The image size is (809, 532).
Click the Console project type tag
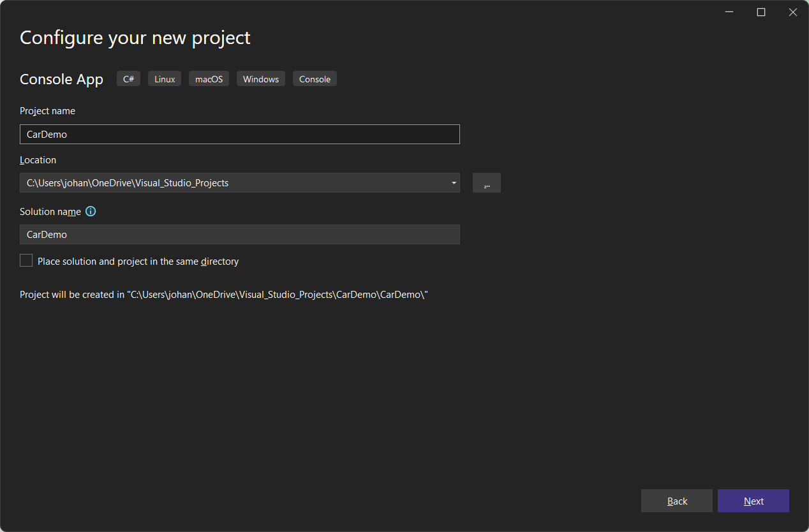point(315,79)
